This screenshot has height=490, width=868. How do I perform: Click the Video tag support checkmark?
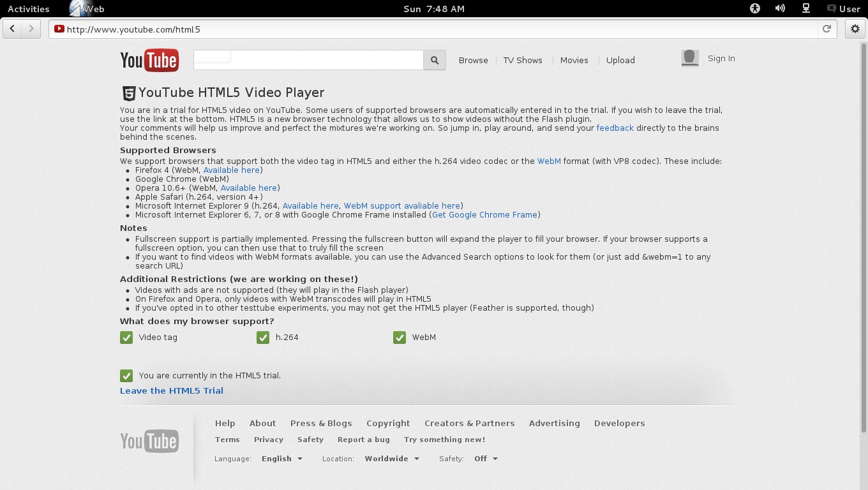point(126,338)
